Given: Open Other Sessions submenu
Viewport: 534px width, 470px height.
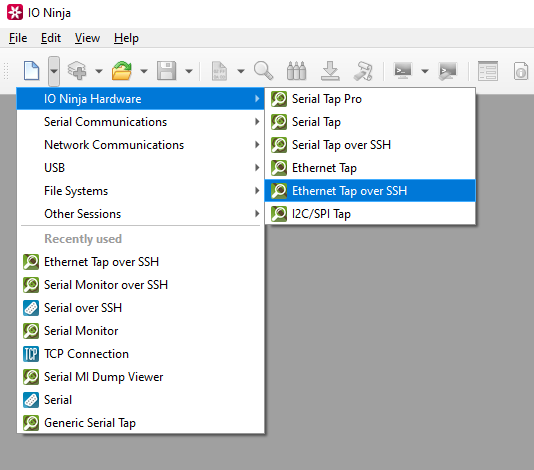Looking at the screenshot, I should coord(141,214).
